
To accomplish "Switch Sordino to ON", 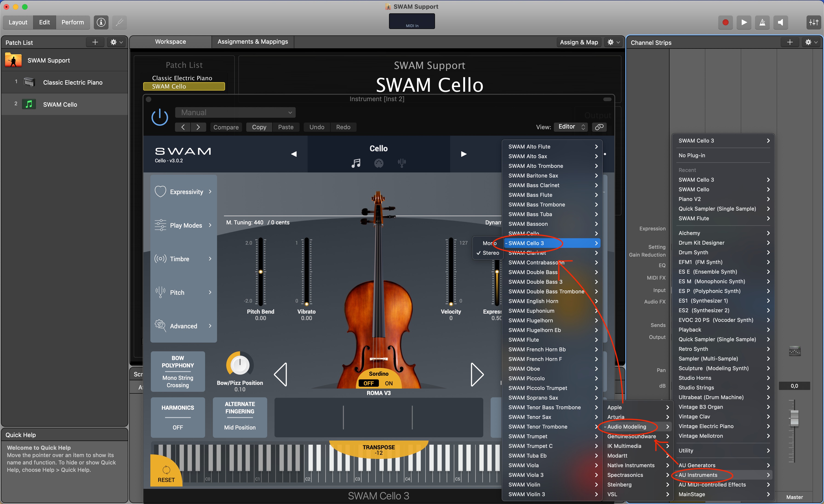I will click(389, 383).
